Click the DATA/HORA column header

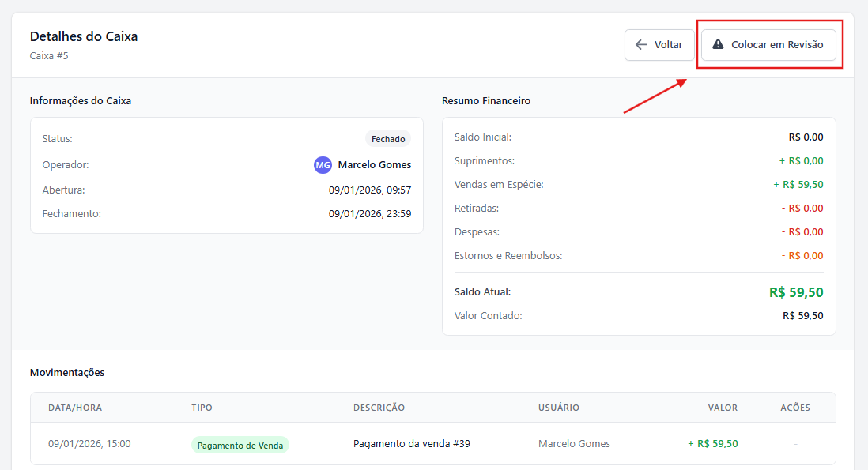tap(75, 408)
